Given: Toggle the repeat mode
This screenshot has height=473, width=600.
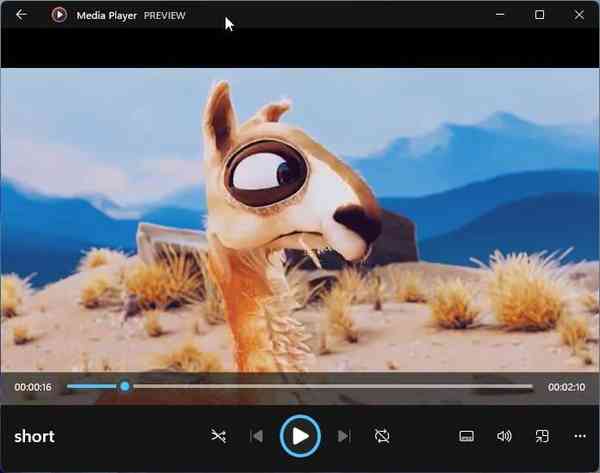Looking at the screenshot, I should coord(382,436).
